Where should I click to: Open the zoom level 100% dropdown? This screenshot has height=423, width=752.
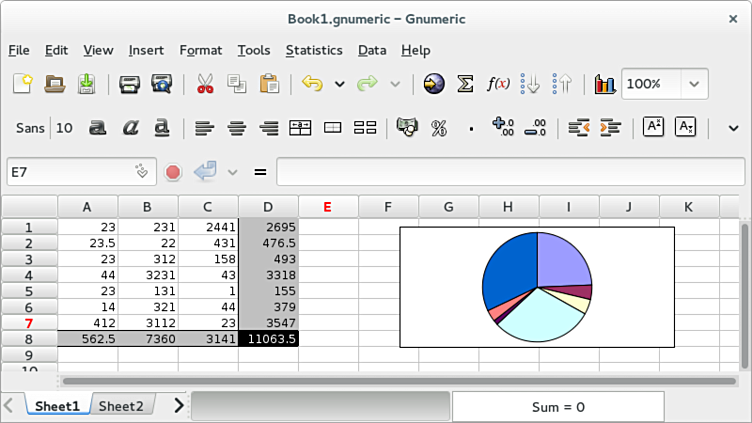click(x=694, y=84)
